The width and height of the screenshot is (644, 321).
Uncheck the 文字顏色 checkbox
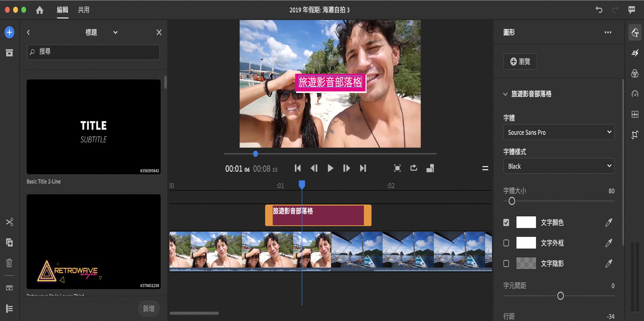pos(506,222)
